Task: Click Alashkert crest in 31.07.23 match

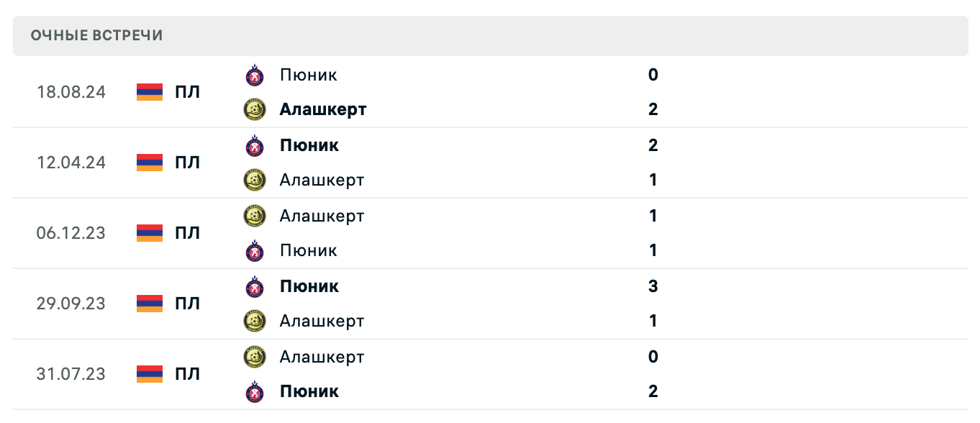Action: tap(255, 357)
